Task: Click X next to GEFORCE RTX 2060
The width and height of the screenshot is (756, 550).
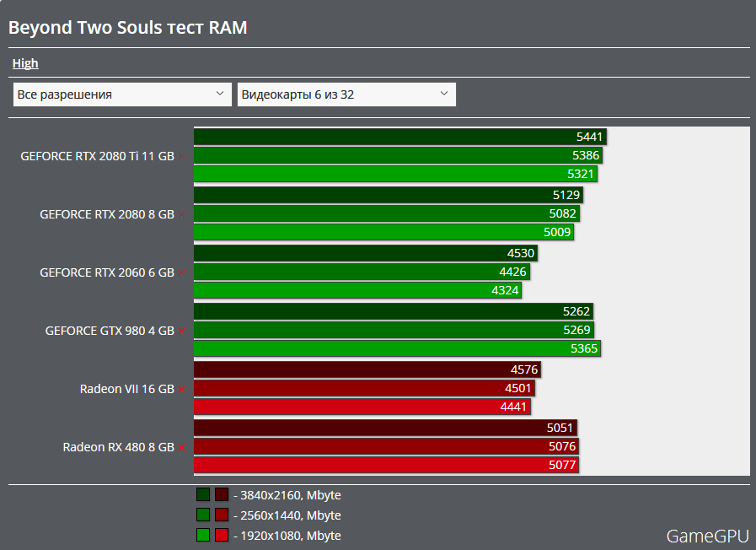Action: (181, 273)
